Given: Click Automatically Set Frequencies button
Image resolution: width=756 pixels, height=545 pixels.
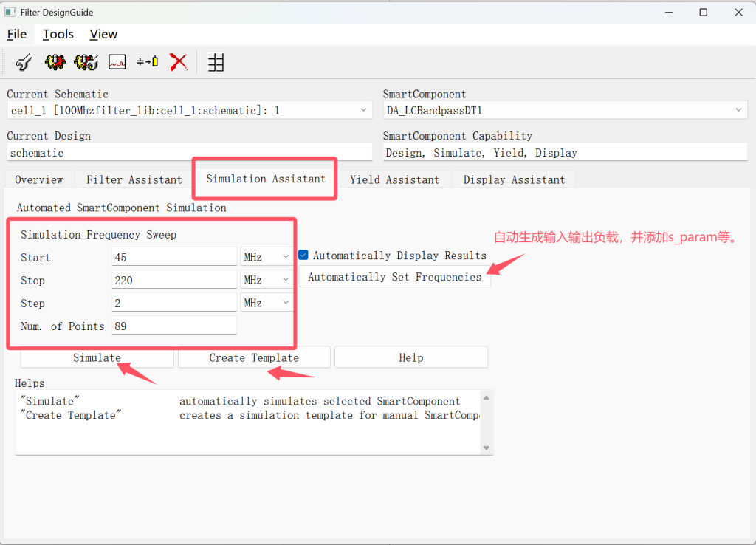Looking at the screenshot, I should [x=395, y=277].
